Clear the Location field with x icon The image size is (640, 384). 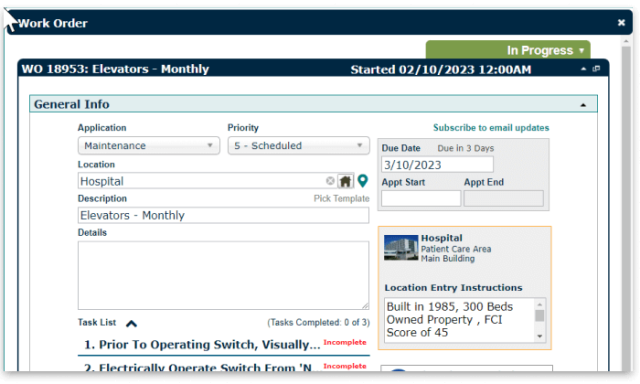(330, 181)
